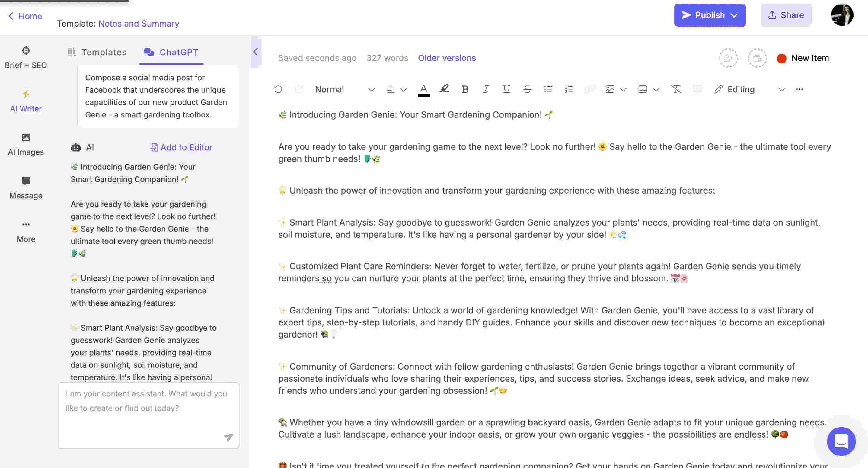Click the '327 words' counter
Screen dimensions: 868x468
[387, 58]
